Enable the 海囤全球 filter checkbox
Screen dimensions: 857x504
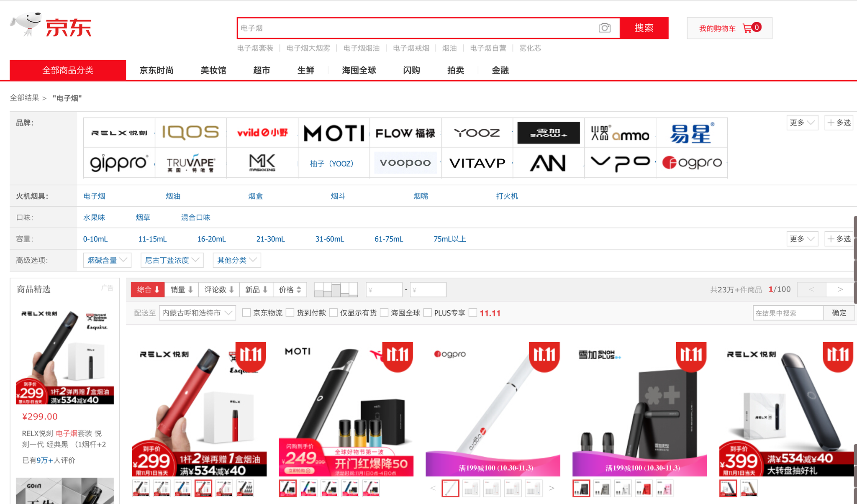(384, 313)
